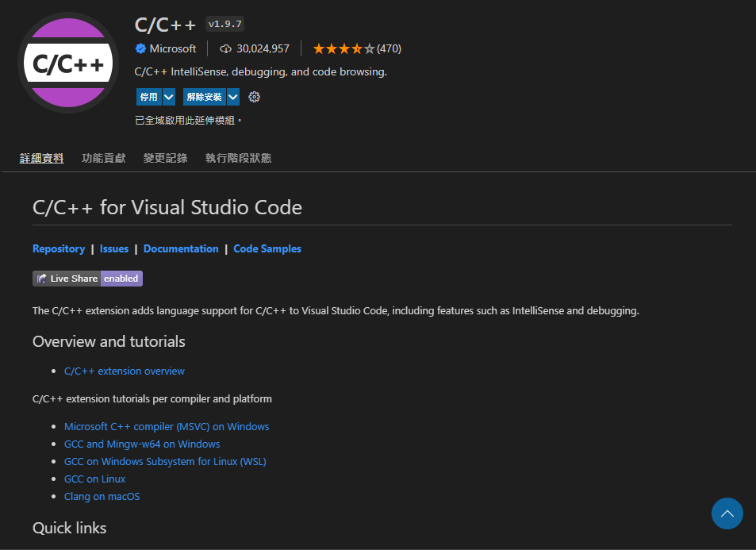Open GCC and Mingw-w64 on Windows tutorial

[142, 444]
